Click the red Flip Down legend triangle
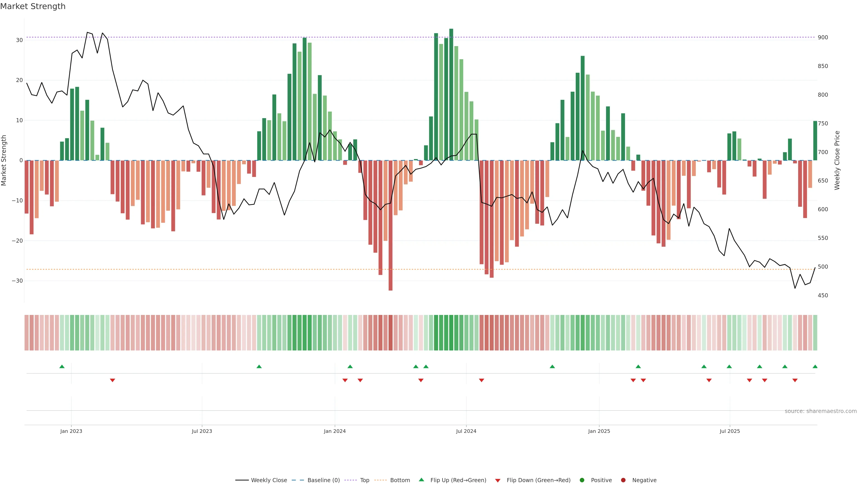 coord(498,480)
